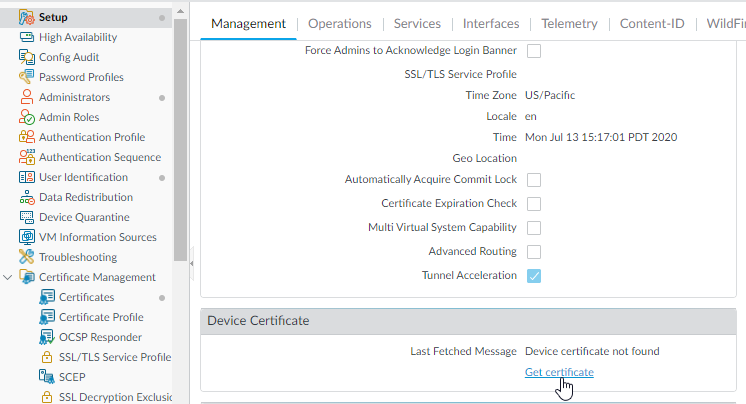
Task: Enable Force Admins to Acknowledge Login Banner
Action: click(x=534, y=50)
